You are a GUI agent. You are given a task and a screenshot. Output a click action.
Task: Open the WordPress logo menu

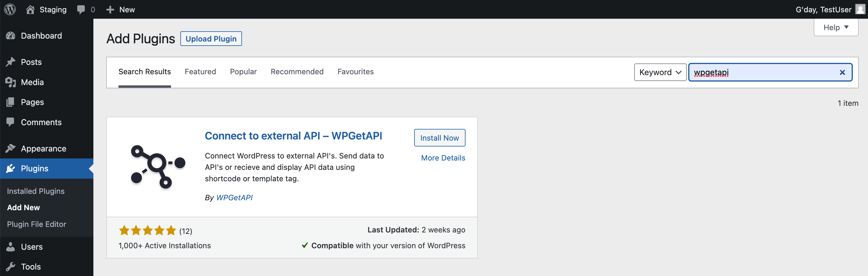pyautogui.click(x=10, y=9)
